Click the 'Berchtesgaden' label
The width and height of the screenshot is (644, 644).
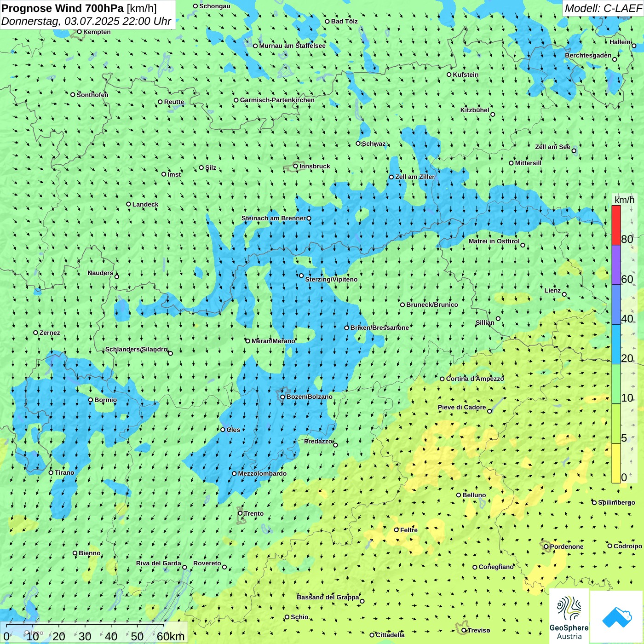[x=588, y=55]
